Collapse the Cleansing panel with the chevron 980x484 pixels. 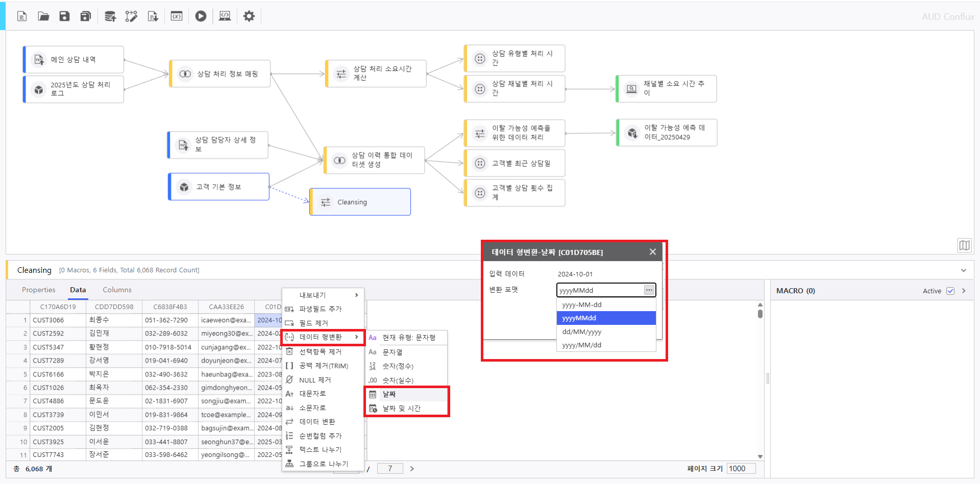coord(964,270)
